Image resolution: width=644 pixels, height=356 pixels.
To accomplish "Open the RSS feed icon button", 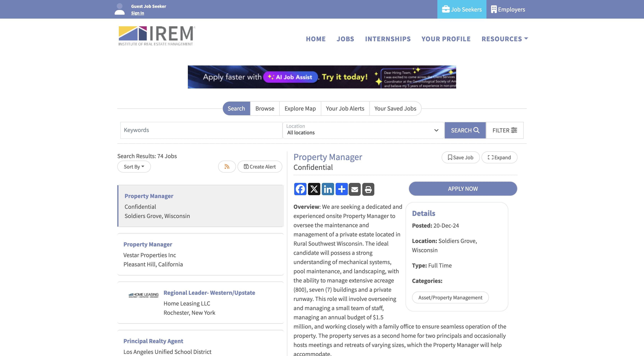I will [x=227, y=167].
